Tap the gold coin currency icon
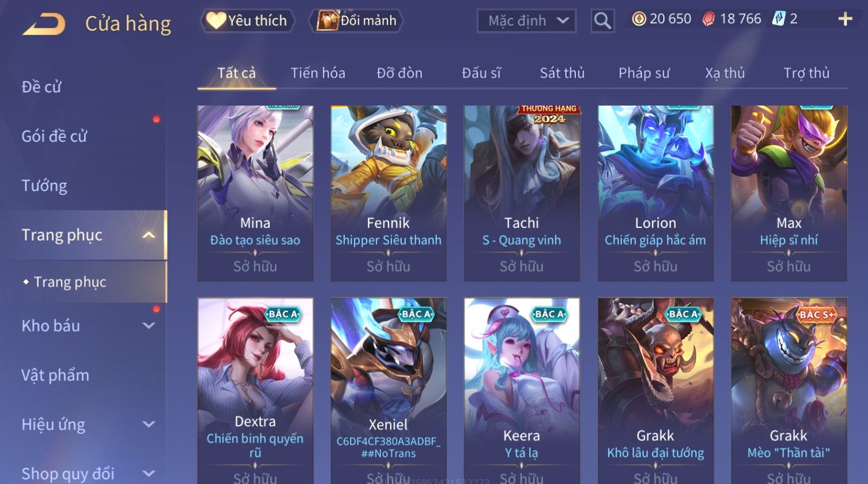The width and height of the screenshot is (868, 484). click(x=639, y=19)
